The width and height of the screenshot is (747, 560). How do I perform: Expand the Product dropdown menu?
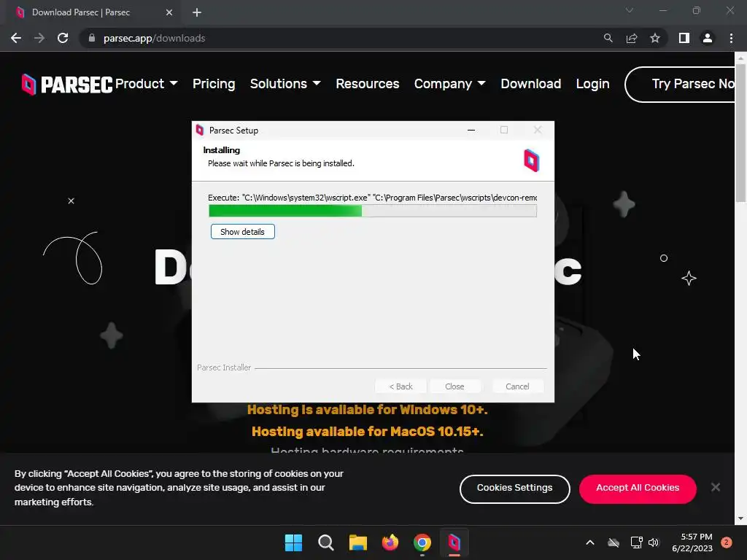[146, 84]
